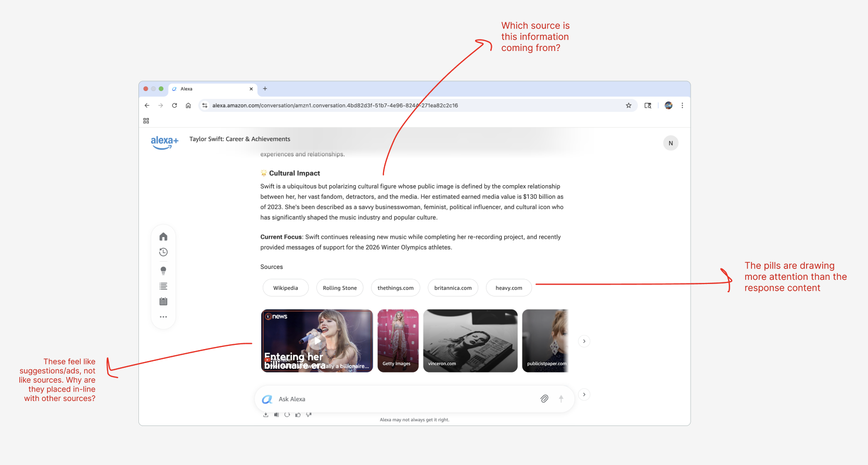Open the publicistpaper.com image thumbnail

[545, 341]
